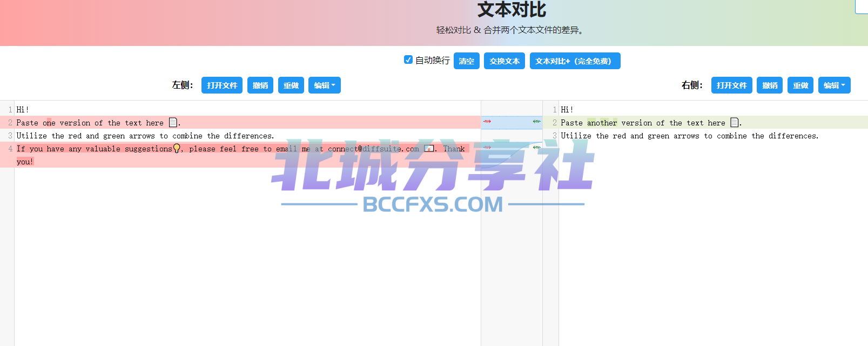The image size is (868, 346).
Task: Click the 清空 clear button
Action: pyautogui.click(x=467, y=61)
